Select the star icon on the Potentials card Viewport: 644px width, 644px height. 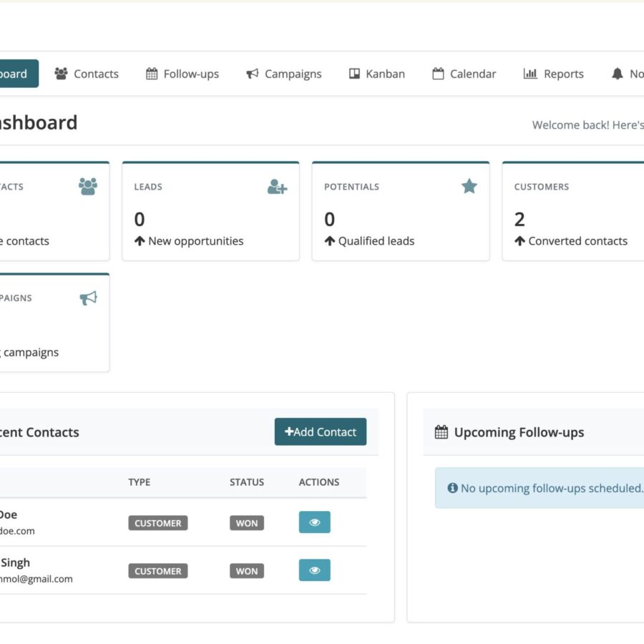click(469, 186)
